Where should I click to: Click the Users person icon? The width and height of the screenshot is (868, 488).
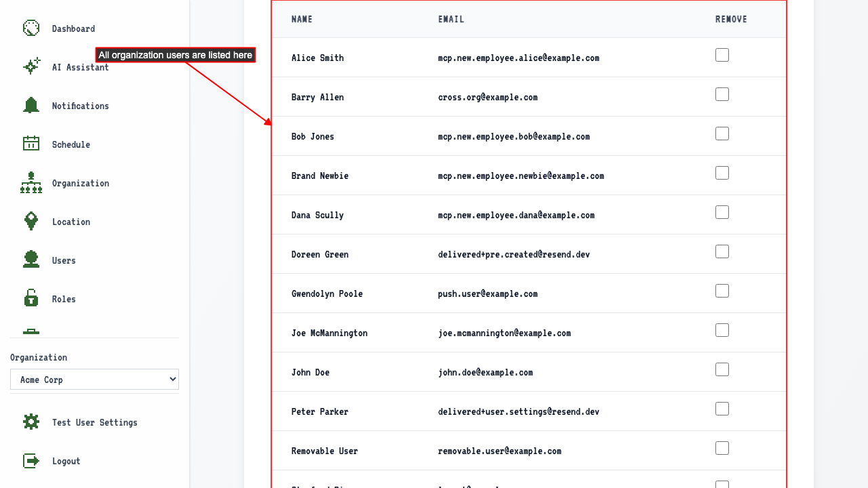31,260
